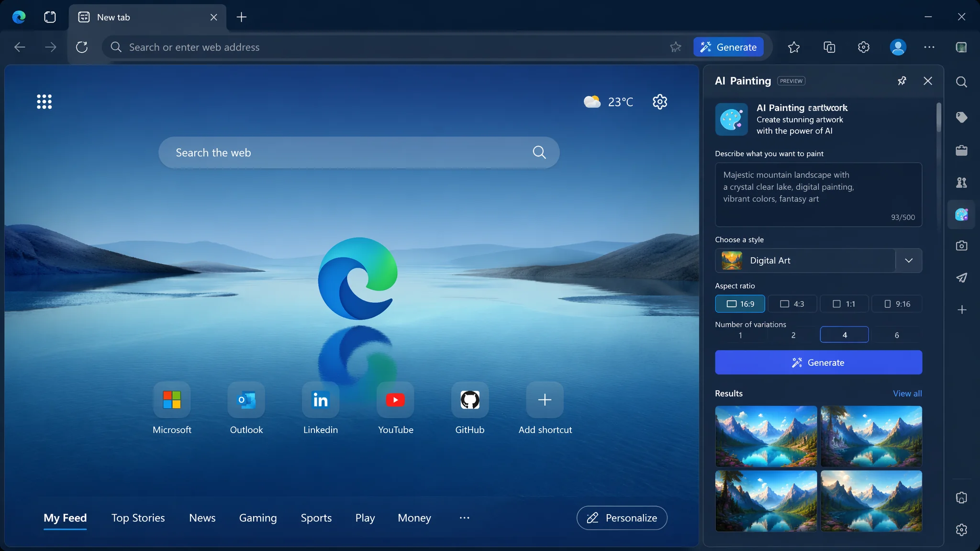This screenshot has height=551, width=980.
Task: Click the Microsoft Edge logo icon
Action: click(x=19, y=17)
